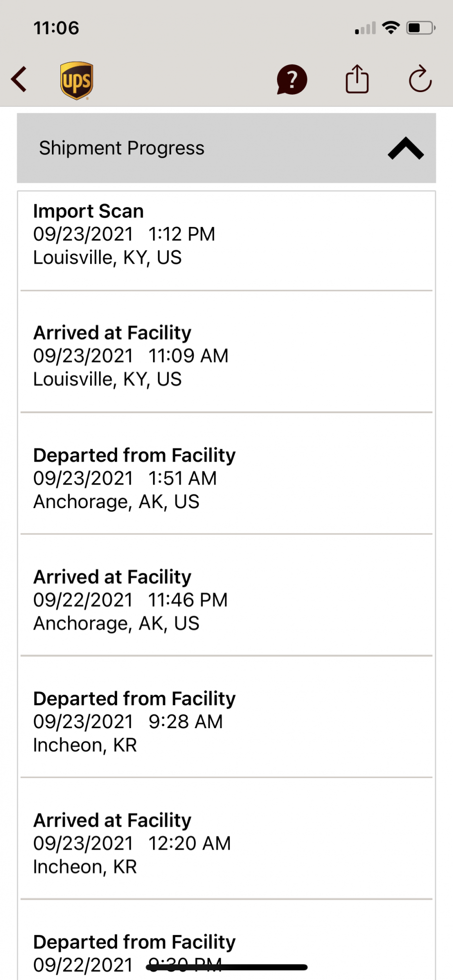Image resolution: width=453 pixels, height=980 pixels.
Task: Refresh tracking with the reload icon
Action: click(420, 79)
